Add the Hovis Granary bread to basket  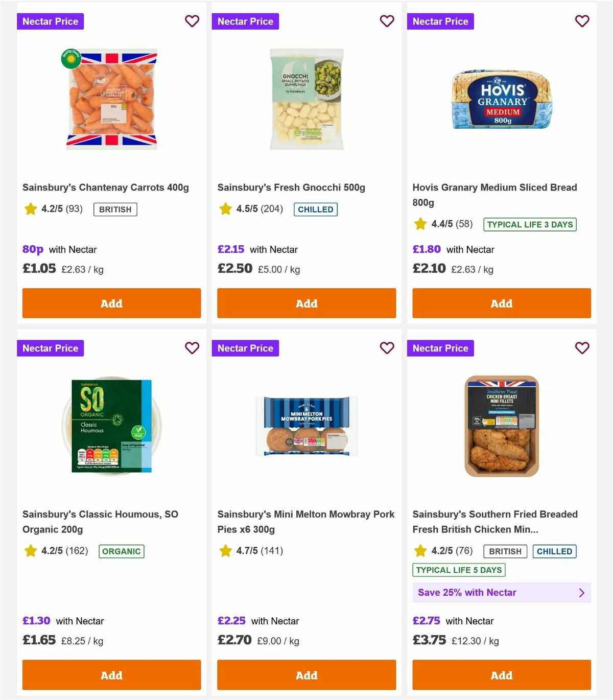pos(501,303)
